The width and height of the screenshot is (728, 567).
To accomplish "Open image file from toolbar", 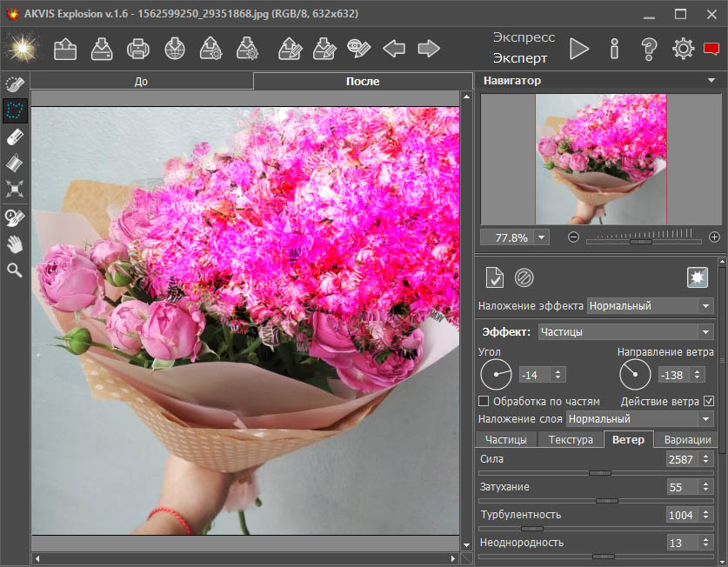I will (x=65, y=49).
